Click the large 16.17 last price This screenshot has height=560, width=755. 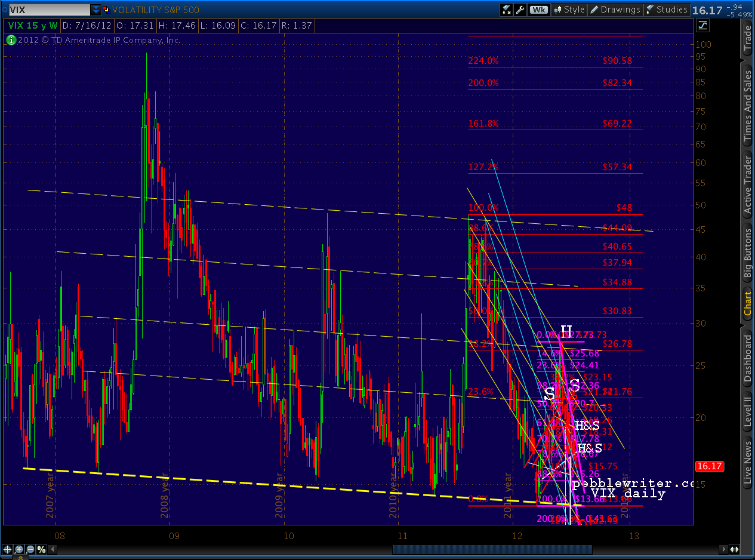[708, 10]
